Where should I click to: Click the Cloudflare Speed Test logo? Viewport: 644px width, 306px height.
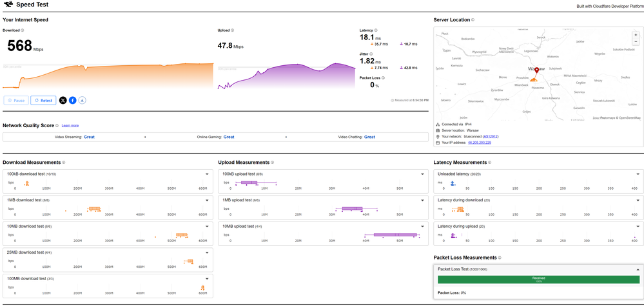click(7, 5)
